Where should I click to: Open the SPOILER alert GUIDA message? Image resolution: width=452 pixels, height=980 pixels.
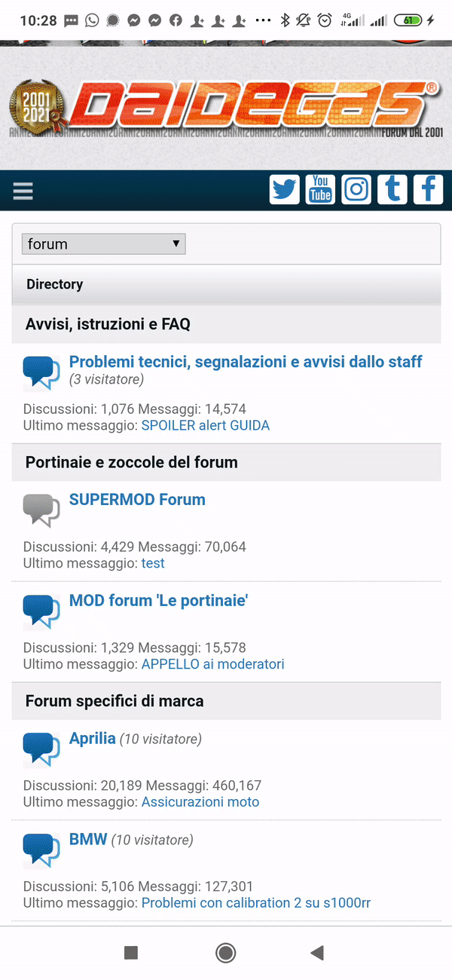pos(206,425)
